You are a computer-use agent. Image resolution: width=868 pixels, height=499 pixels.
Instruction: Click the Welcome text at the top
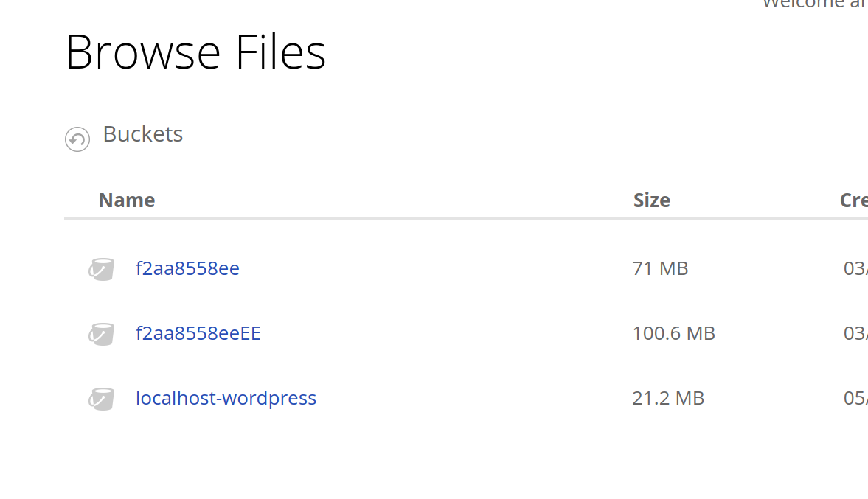(814, 4)
